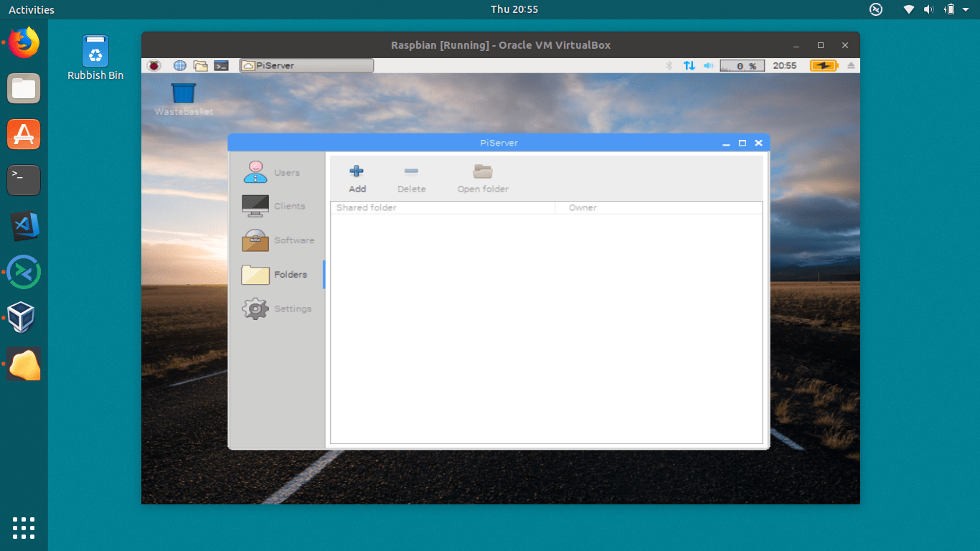Switch to the Users section
Image resolution: width=980 pixels, height=551 pixels.
[255, 172]
